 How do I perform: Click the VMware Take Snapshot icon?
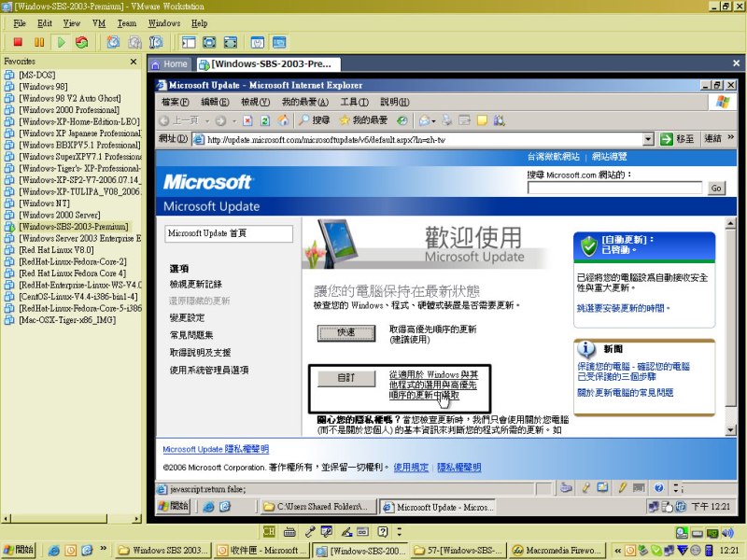click(113, 42)
